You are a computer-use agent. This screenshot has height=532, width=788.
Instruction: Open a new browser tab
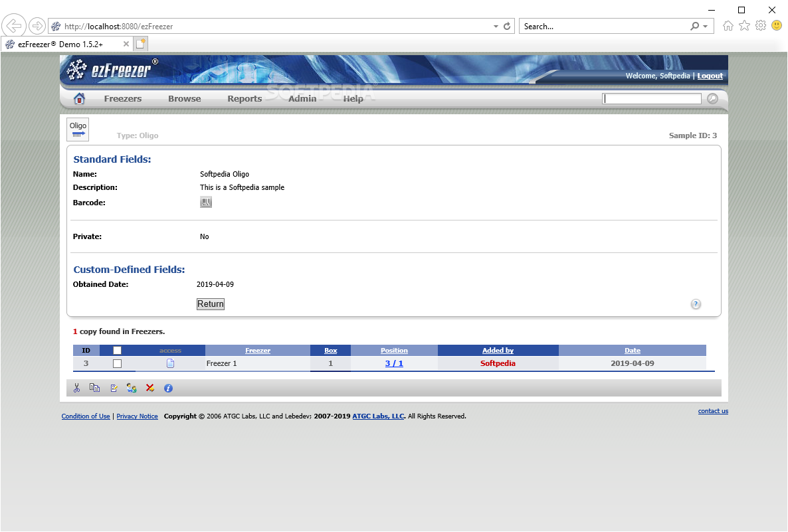pyautogui.click(x=141, y=44)
